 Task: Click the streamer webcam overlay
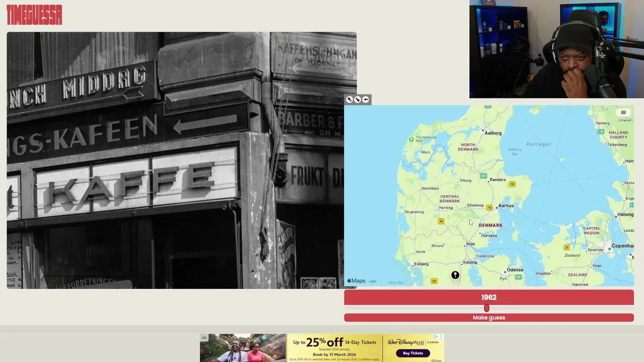pos(556,49)
